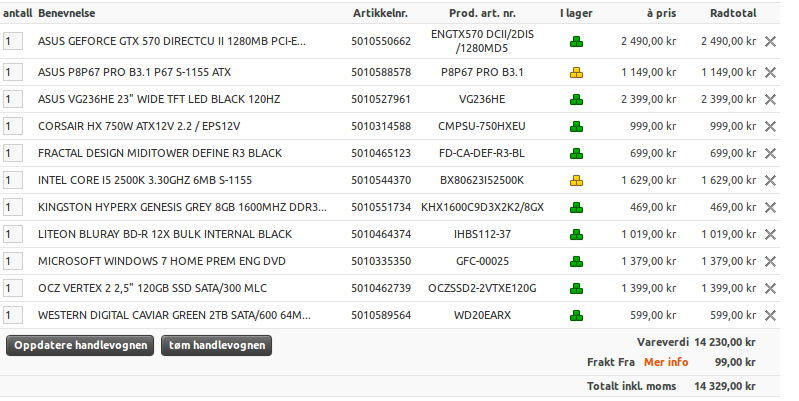
Task: Edit quantity field for Kingston HyperX Genesis
Action: pos(13,207)
